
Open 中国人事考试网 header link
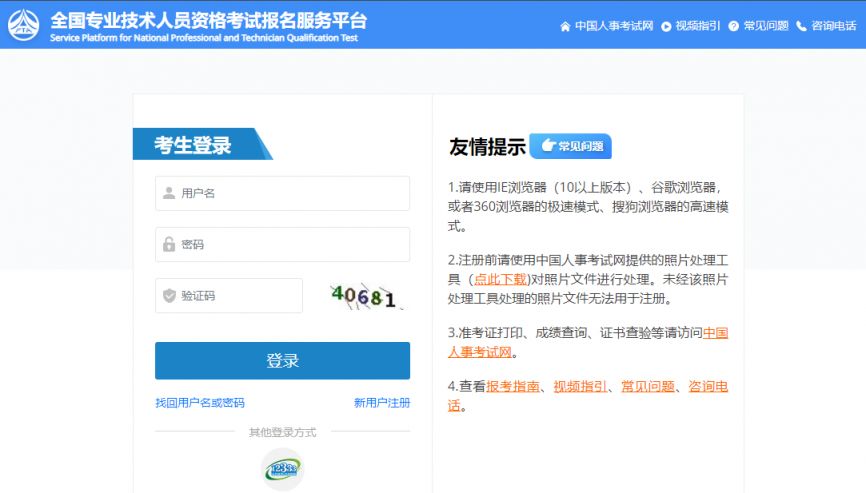[614, 26]
